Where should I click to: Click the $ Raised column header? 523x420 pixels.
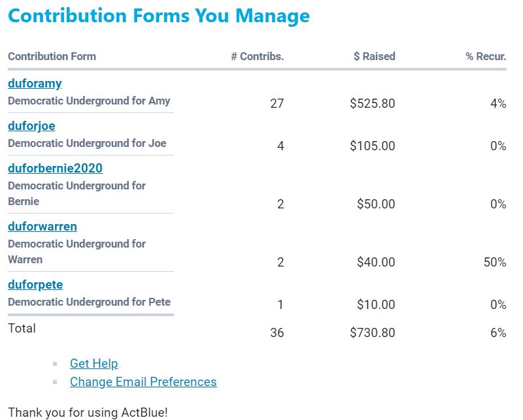tap(374, 56)
